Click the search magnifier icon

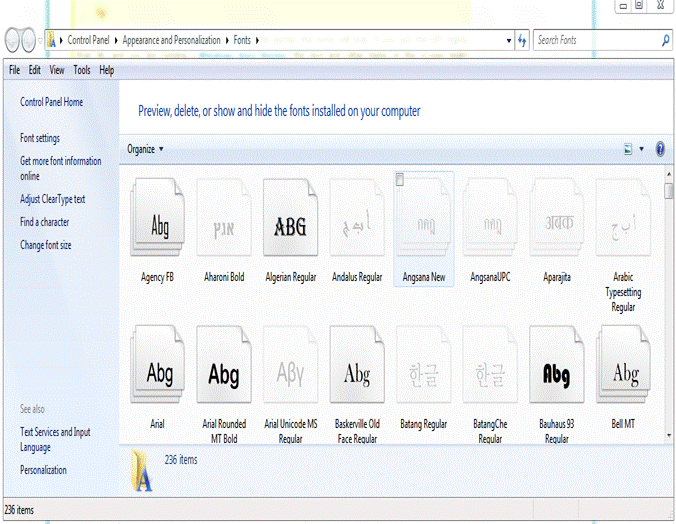(x=666, y=40)
